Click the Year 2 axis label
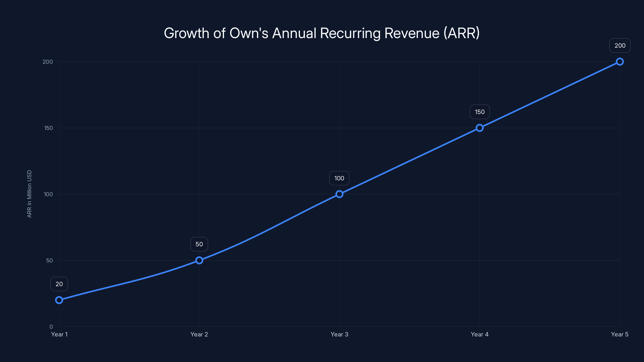 pos(199,334)
